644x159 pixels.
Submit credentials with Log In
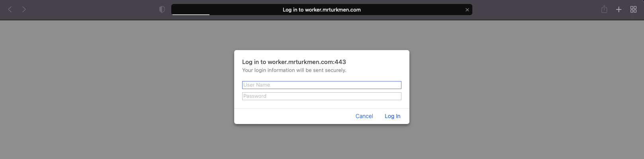392,116
